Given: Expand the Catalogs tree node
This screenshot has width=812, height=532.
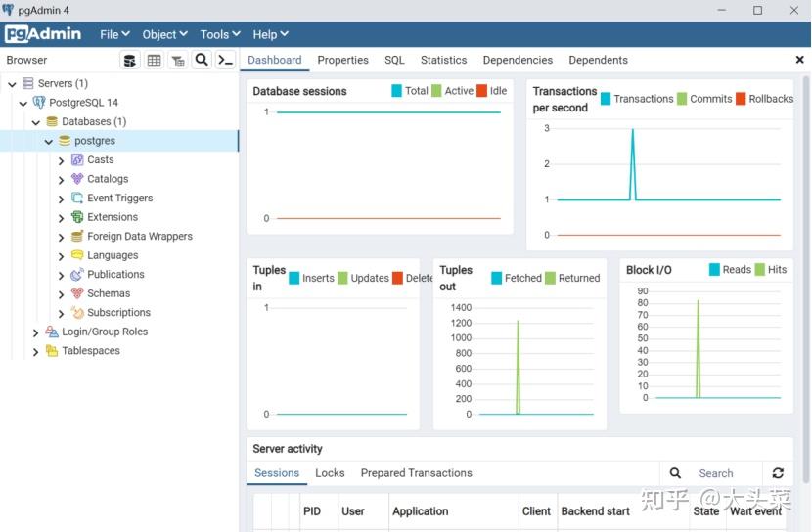Looking at the screenshot, I should pos(62,180).
